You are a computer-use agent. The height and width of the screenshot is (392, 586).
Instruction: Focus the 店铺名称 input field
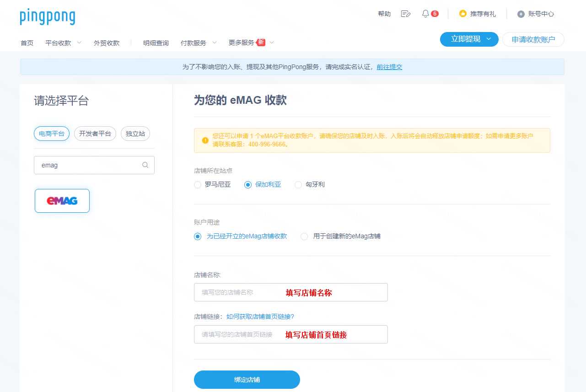pyautogui.click(x=291, y=292)
